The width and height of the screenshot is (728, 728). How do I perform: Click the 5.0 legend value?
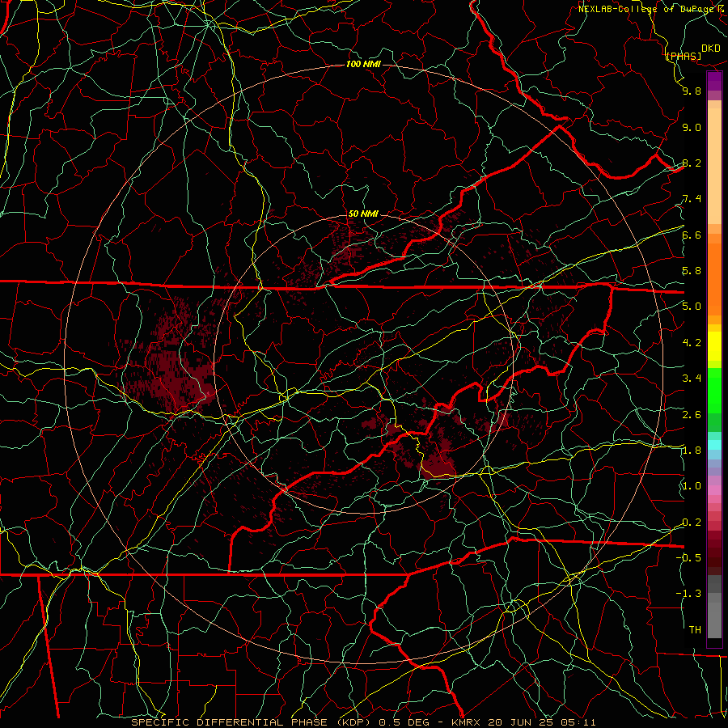(x=692, y=307)
